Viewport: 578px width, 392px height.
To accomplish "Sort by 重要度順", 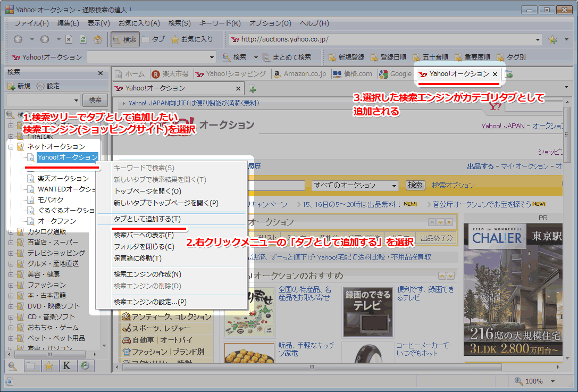I will pos(473,57).
